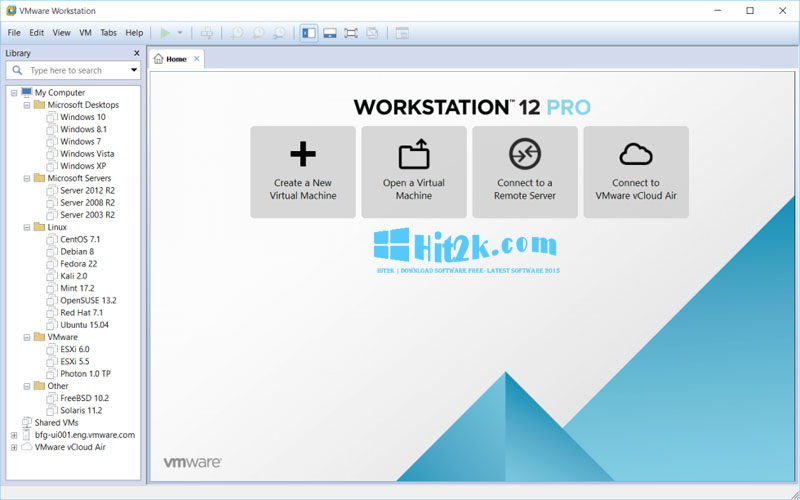Screen dimensions: 800x500
Task: Click the magnifier icon in search box
Action: point(17,70)
